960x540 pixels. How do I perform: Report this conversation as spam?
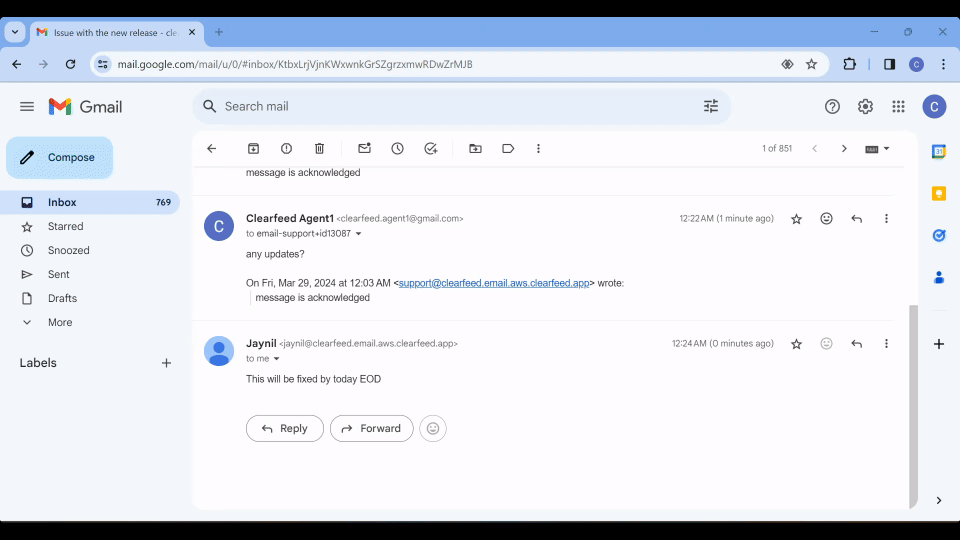[287, 148]
